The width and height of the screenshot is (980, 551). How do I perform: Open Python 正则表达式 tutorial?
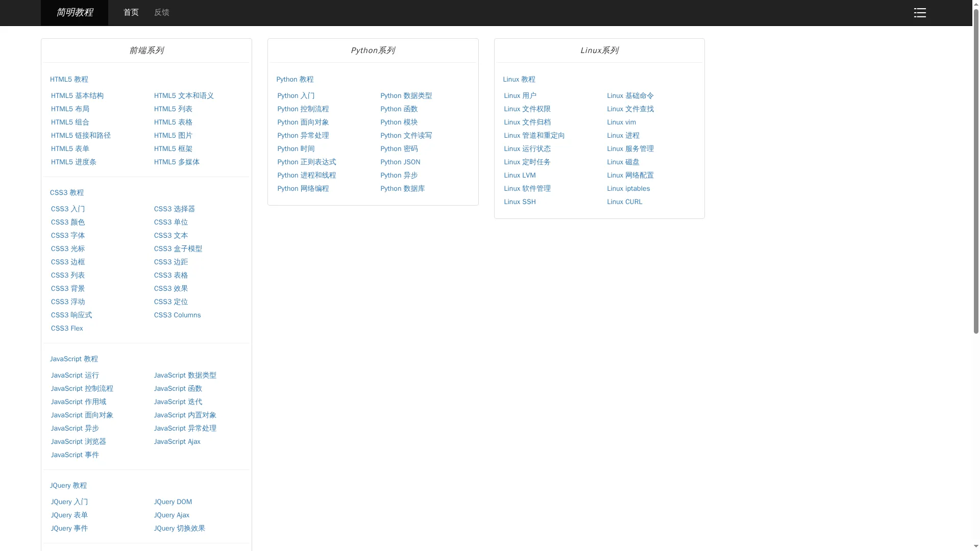306,162
